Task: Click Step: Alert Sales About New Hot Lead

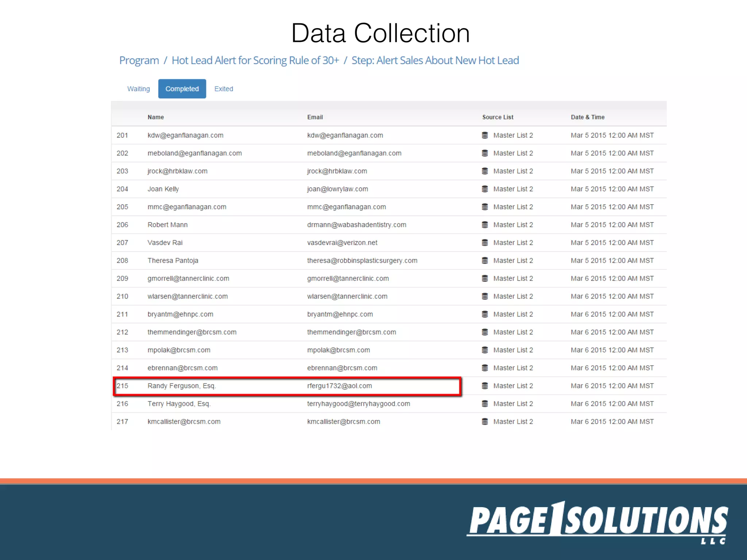Action: pos(435,61)
